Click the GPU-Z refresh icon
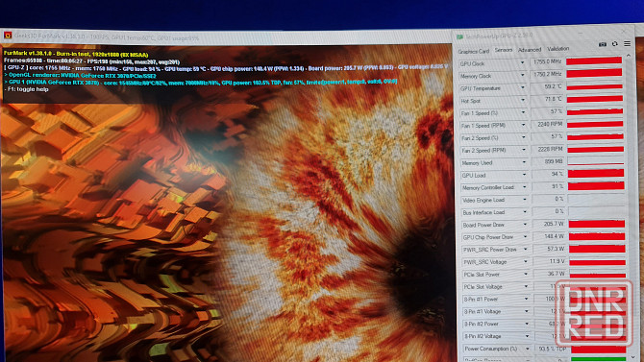 point(614,43)
